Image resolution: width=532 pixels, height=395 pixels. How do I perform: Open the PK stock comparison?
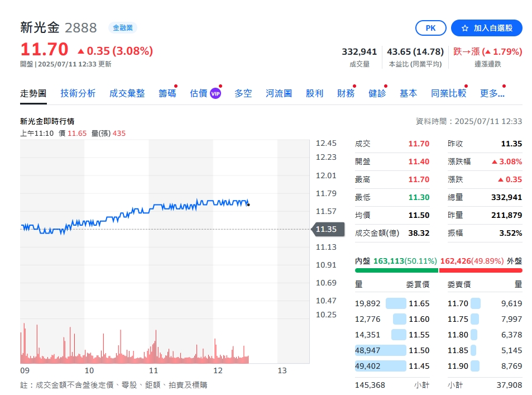pos(430,27)
